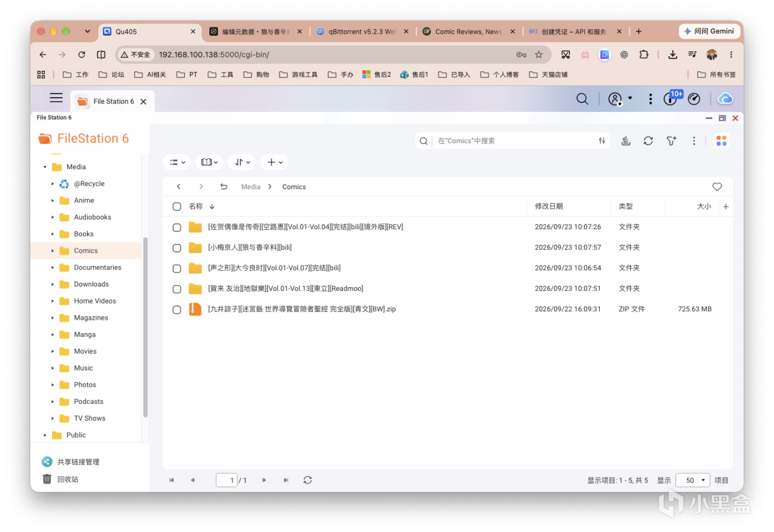
Task: Expand the Public folder tree arrow
Action: pyautogui.click(x=45, y=435)
